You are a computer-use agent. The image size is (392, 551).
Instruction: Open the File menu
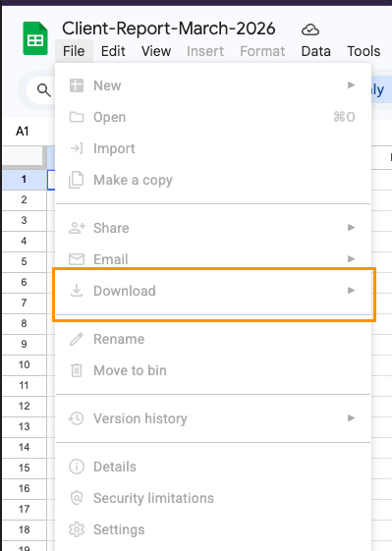tap(74, 51)
